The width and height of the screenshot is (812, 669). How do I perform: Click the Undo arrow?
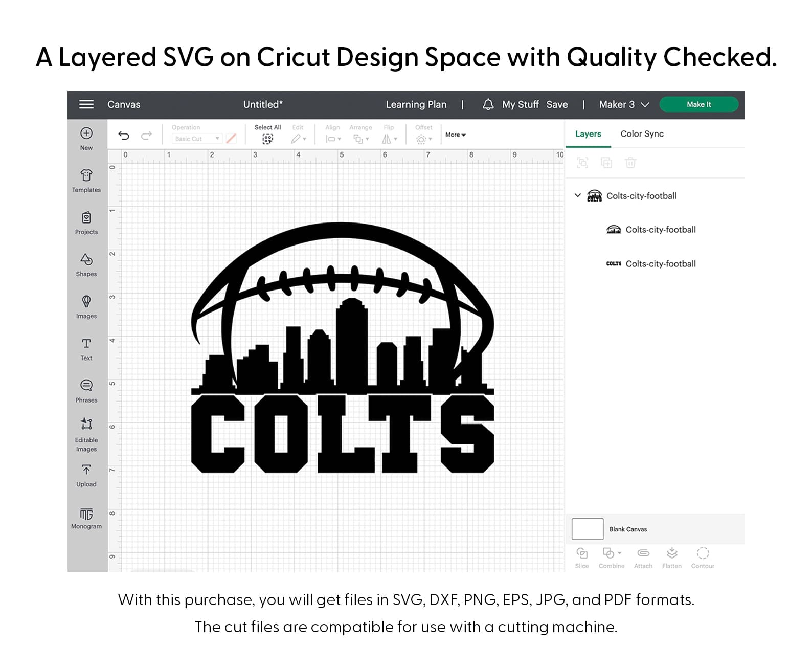point(124,136)
